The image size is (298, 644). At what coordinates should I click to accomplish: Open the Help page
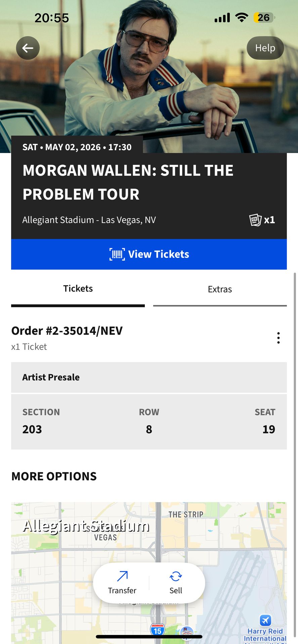tap(265, 48)
